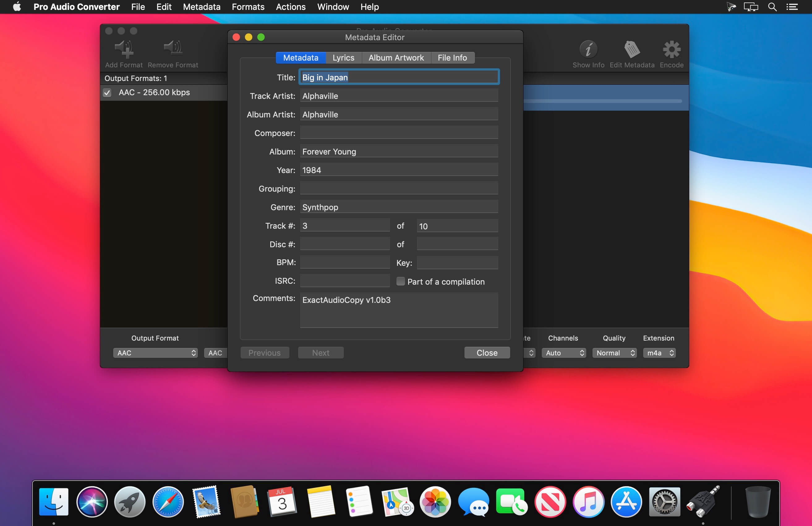Expand the Quality Normal dropdown
This screenshot has width=812, height=526.
click(x=614, y=352)
